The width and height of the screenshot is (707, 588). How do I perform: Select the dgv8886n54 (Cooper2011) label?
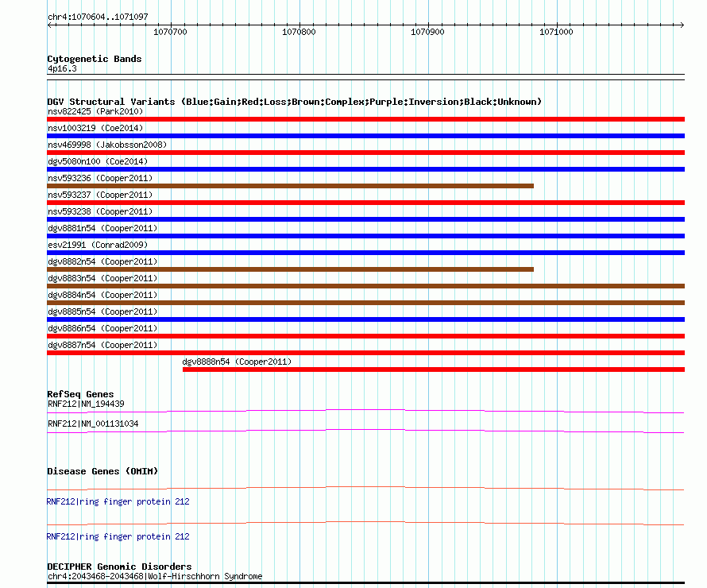pyautogui.click(x=102, y=328)
